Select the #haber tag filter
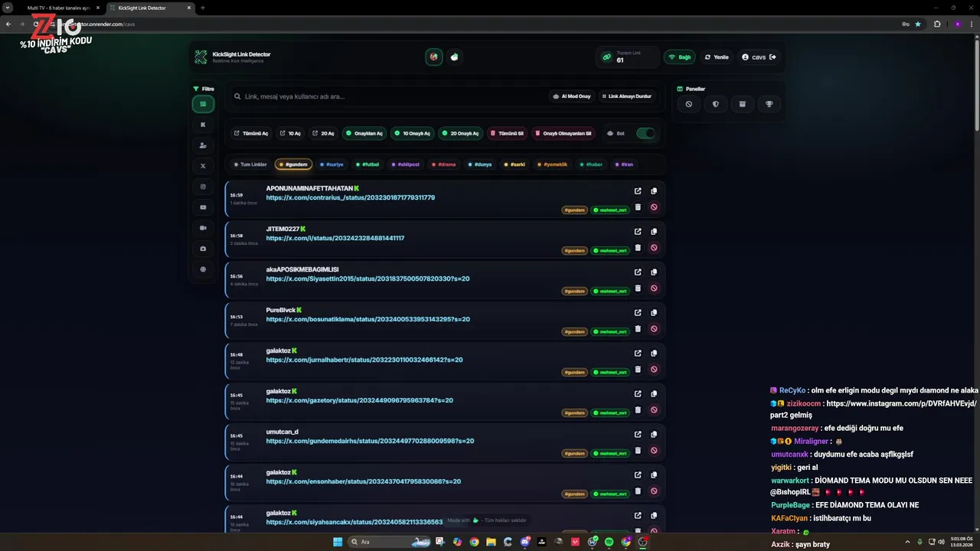Screen dimensions: 980x551 pyautogui.click(x=591, y=165)
